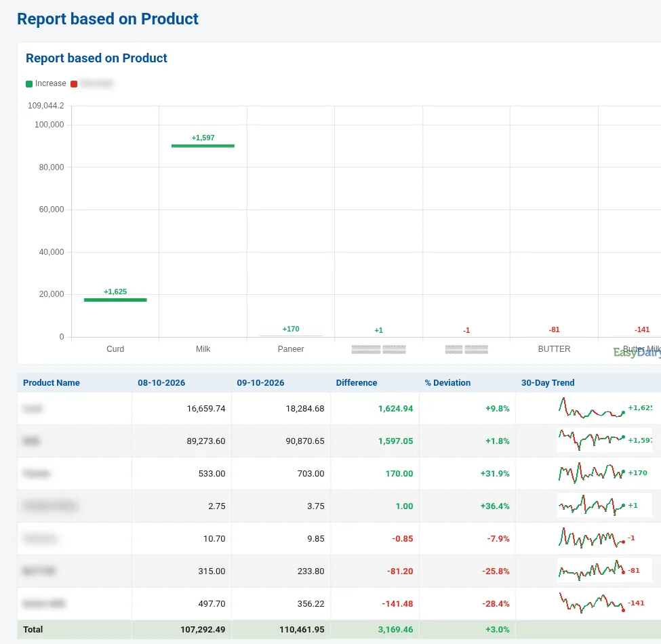Viewport: 661px width, 644px height.
Task: Open the sparkline in the 533.00 row
Action: click(605, 473)
